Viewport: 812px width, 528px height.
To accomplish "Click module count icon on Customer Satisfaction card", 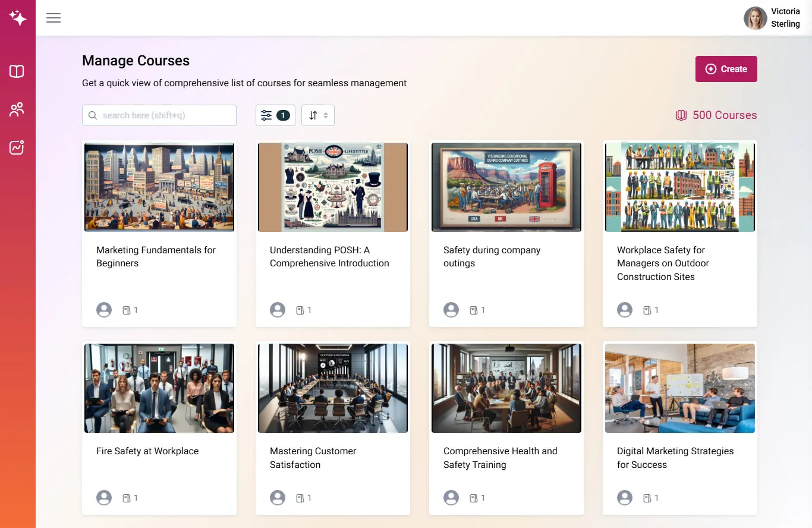I will pyautogui.click(x=300, y=498).
